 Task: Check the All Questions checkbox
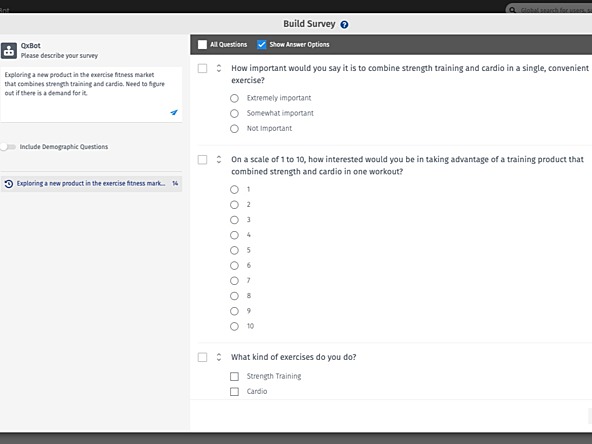tap(202, 45)
